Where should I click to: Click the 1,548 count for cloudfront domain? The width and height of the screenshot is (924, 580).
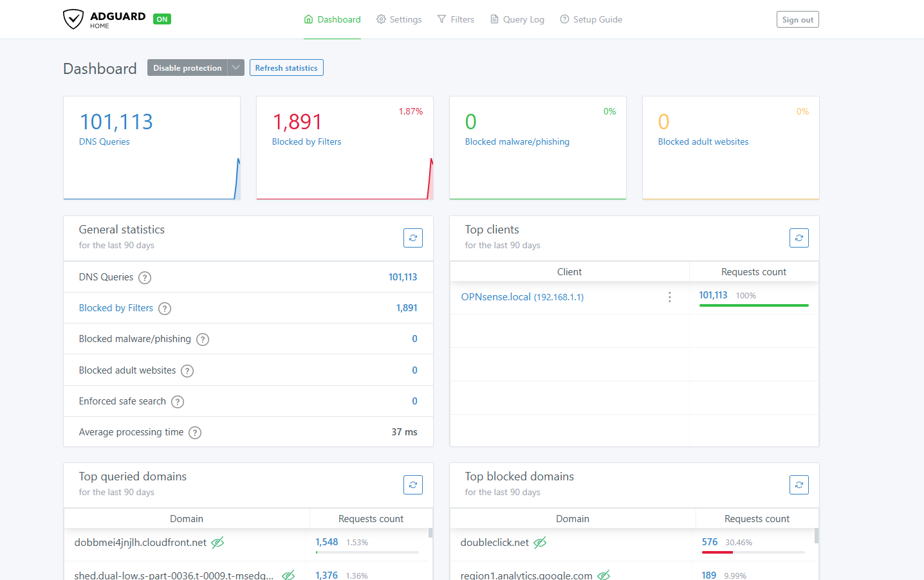tap(327, 542)
